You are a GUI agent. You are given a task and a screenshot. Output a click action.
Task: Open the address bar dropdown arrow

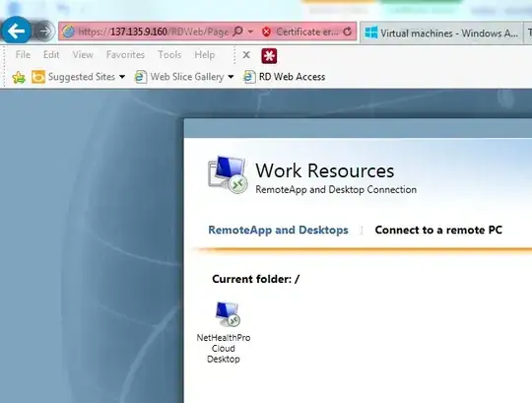[250, 32]
